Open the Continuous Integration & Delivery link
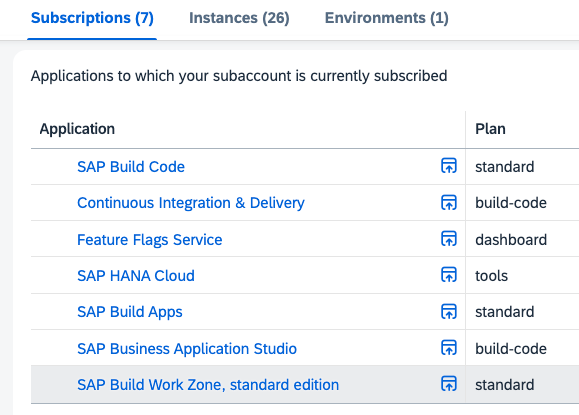Viewport: 579px width, 415px height. pyautogui.click(x=191, y=203)
